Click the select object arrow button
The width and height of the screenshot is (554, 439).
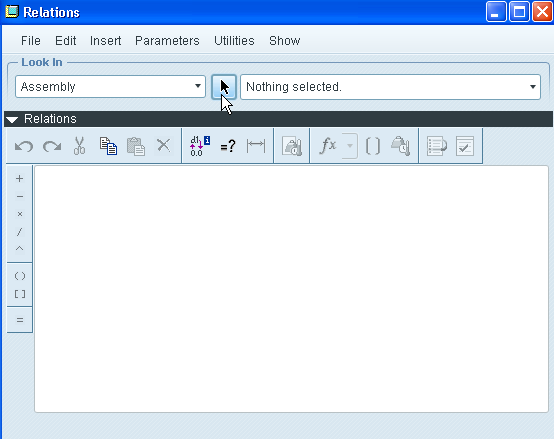(x=224, y=87)
